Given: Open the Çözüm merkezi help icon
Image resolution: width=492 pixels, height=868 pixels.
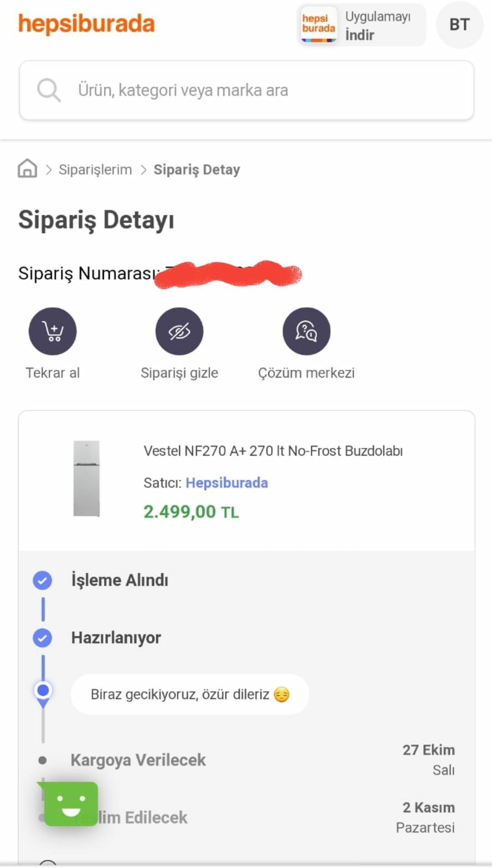Looking at the screenshot, I should point(306,332).
